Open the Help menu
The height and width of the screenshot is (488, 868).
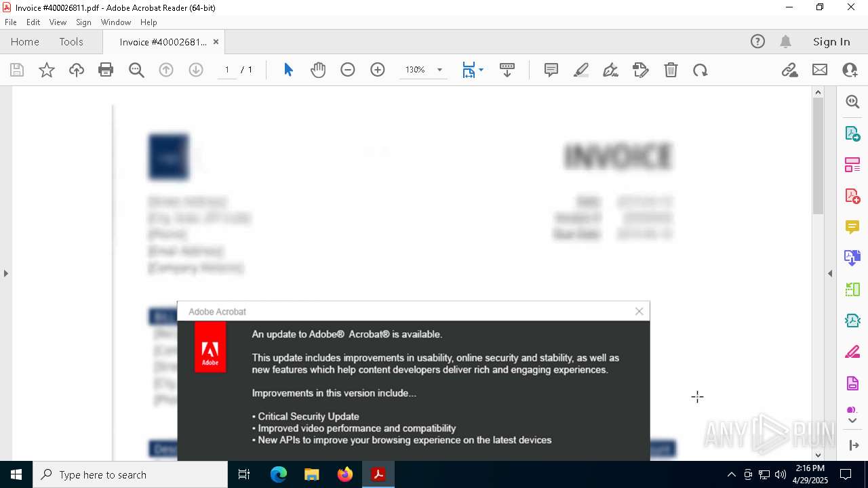(149, 22)
